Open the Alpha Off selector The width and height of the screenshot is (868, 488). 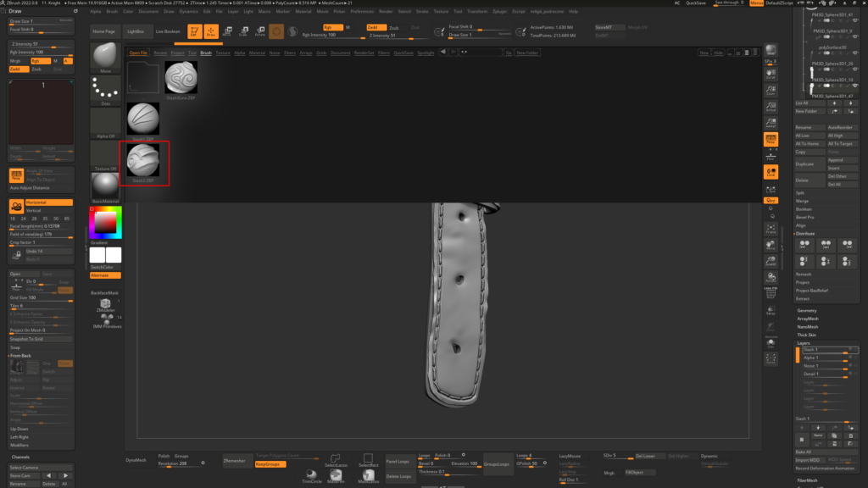pos(105,123)
